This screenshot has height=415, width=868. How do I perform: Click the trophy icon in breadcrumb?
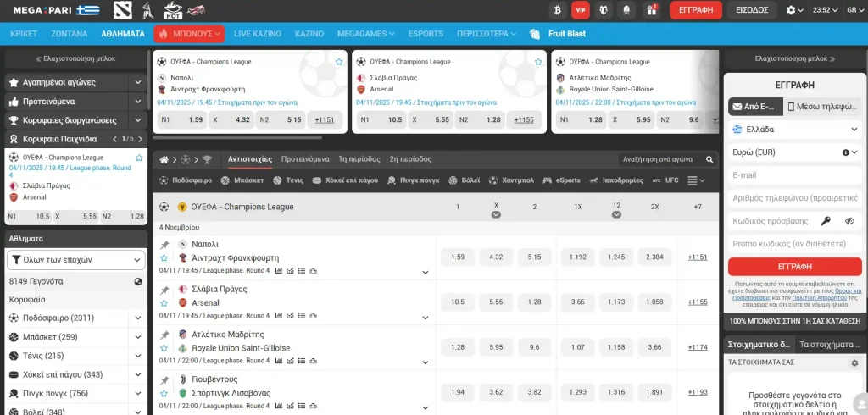[207, 159]
